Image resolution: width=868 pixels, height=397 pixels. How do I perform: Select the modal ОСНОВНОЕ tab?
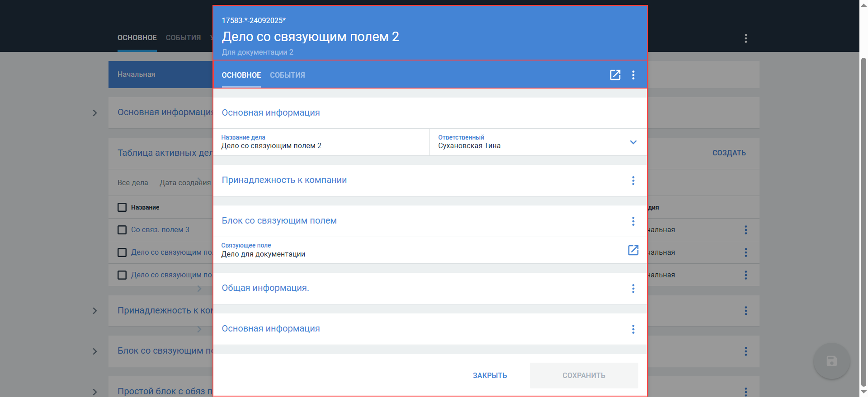click(x=241, y=75)
